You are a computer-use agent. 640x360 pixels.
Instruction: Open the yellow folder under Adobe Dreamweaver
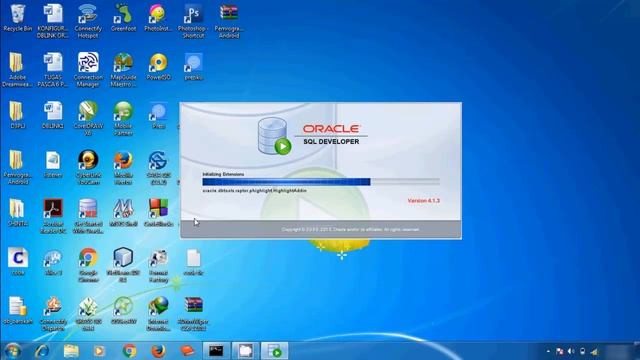click(x=17, y=115)
